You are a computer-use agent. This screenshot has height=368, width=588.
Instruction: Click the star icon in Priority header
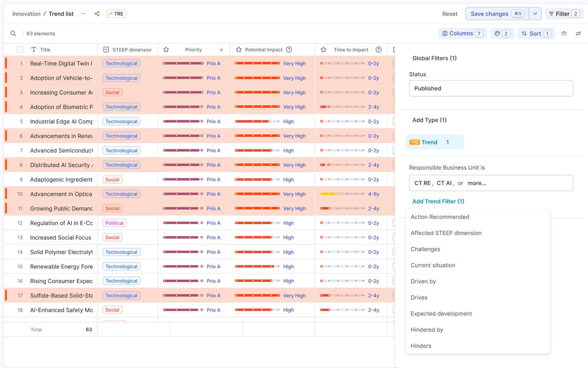(x=166, y=50)
